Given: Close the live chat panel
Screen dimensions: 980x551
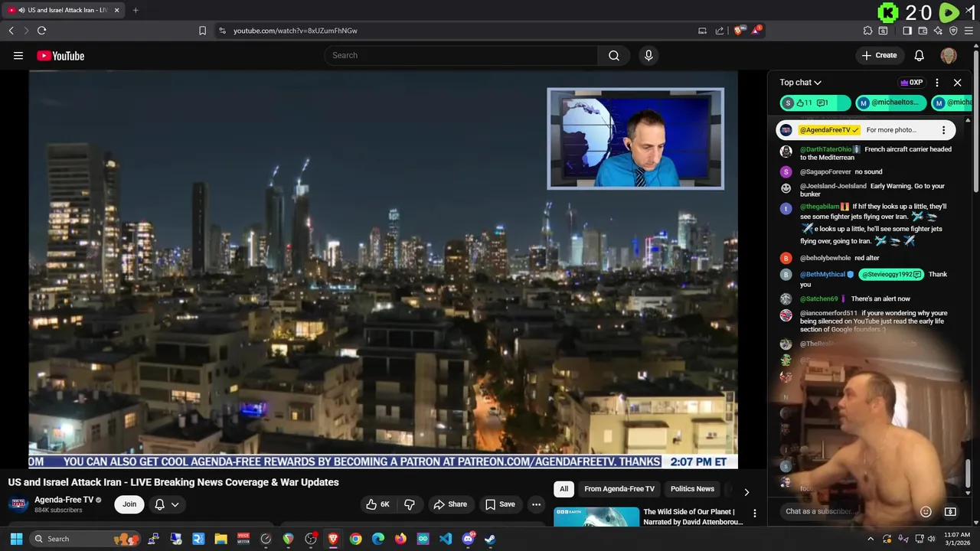Looking at the screenshot, I should tap(957, 83).
